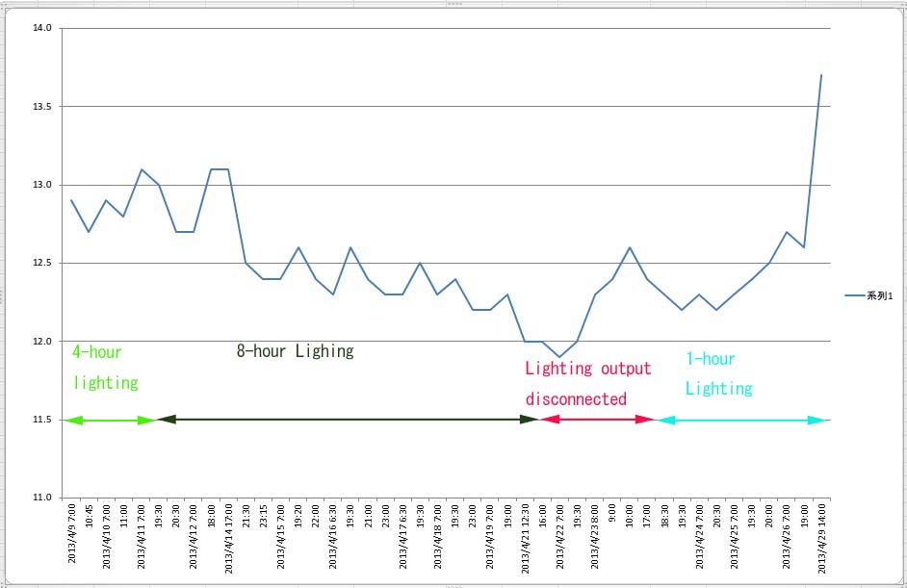This screenshot has width=907, height=588.
Task: Click the red "Lighting output disconnected" label
Action: [x=587, y=383]
